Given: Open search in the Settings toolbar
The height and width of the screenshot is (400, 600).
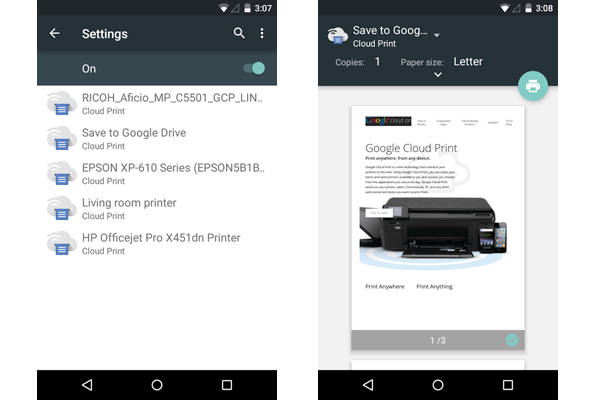Looking at the screenshot, I should (x=238, y=33).
